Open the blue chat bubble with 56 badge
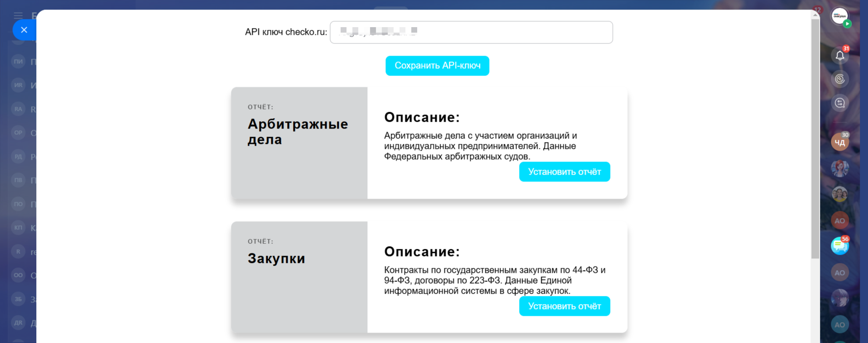 point(839,246)
